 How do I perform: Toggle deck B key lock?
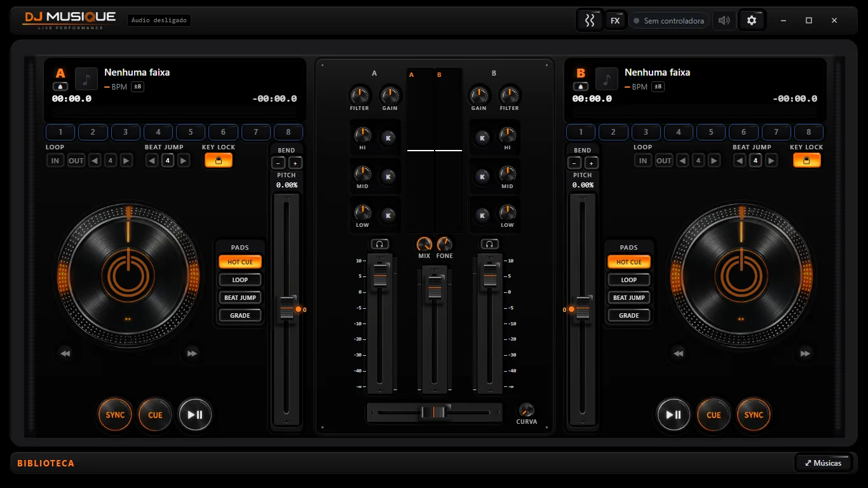click(806, 161)
